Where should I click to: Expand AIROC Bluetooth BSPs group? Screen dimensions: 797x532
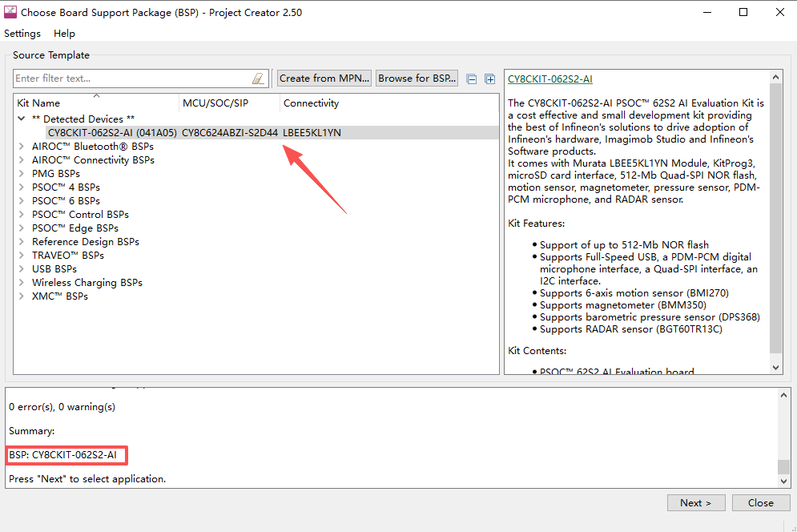[x=22, y=146]
